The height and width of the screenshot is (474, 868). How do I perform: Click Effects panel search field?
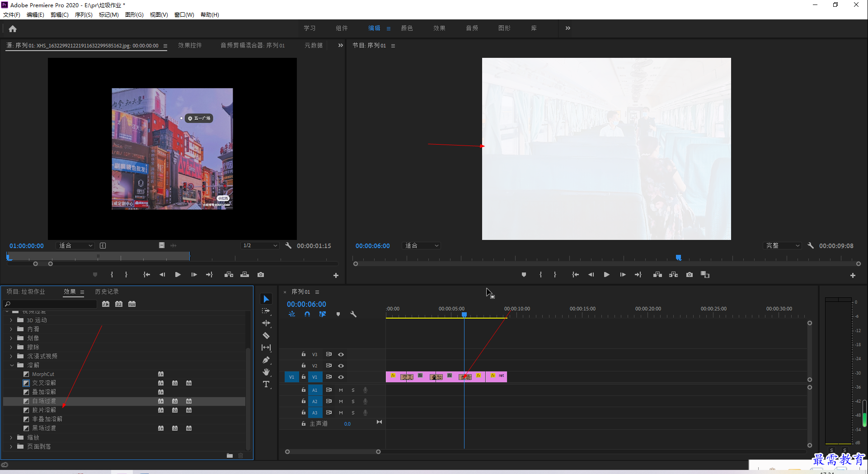[x=50, y=304]
